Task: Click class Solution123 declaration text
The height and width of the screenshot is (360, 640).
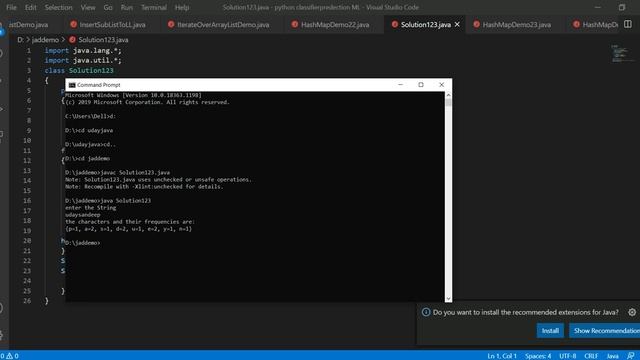Action: coord(79,70)
